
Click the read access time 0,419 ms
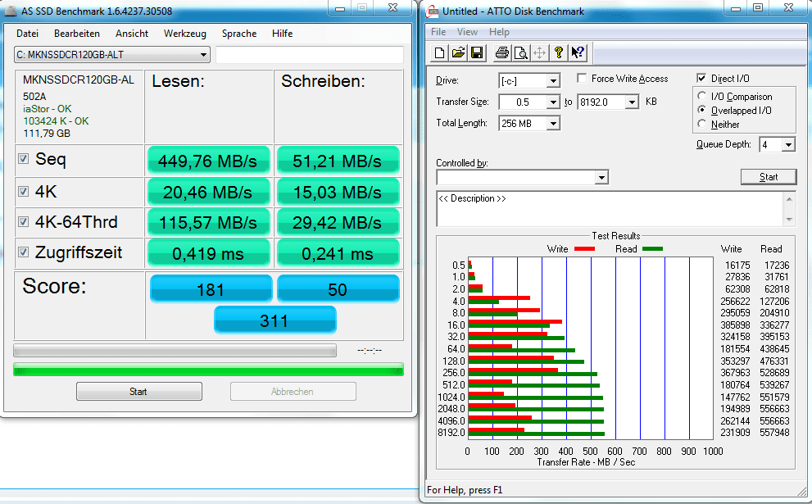coord(208,253)
